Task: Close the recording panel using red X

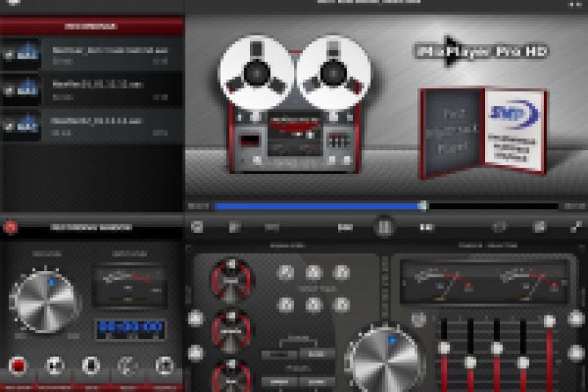Action: pos(11,227)
